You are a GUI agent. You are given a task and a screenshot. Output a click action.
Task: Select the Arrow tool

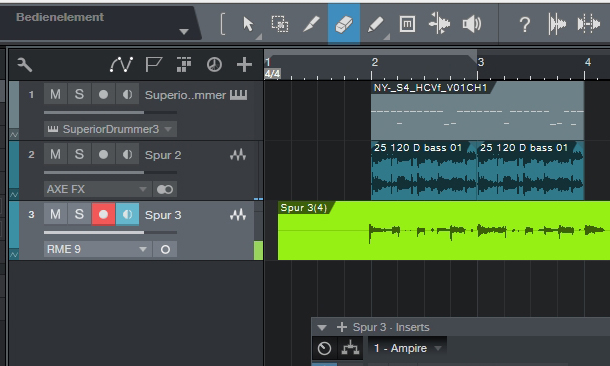pos(248,24)
